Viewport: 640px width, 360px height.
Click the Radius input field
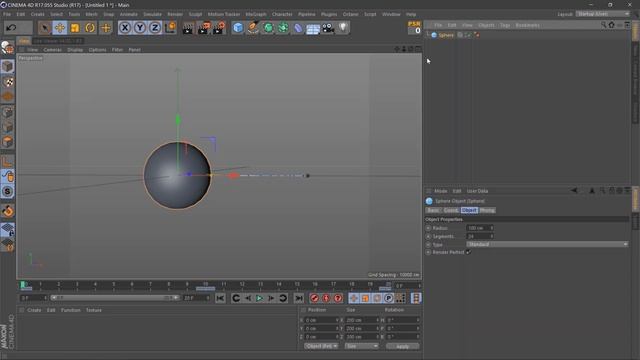pos(480,228)
